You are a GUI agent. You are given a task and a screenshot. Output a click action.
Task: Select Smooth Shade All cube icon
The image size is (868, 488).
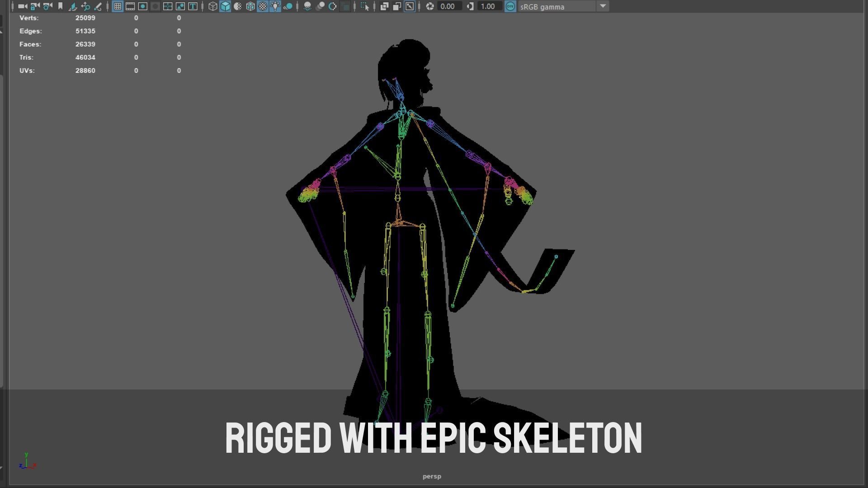coord(225,6)
